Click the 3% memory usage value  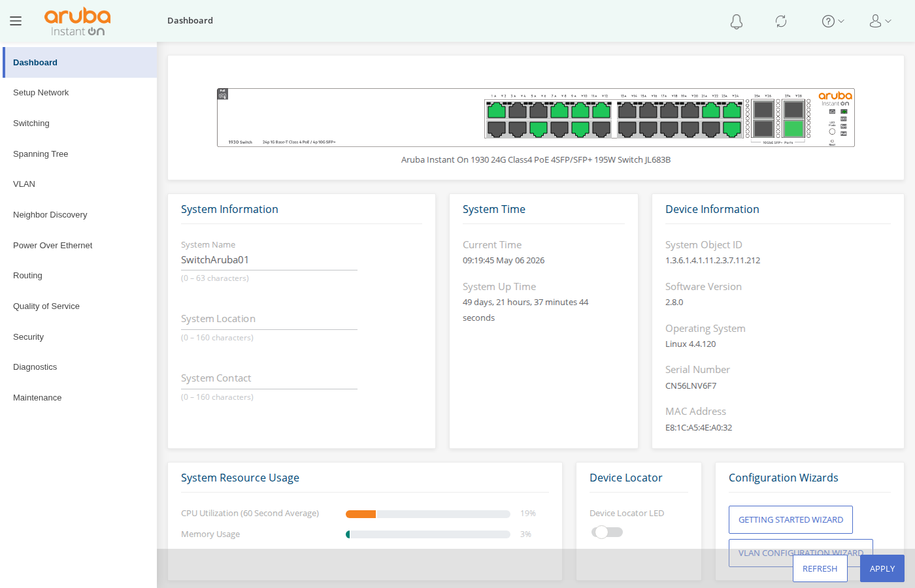(x=525, y=534)
